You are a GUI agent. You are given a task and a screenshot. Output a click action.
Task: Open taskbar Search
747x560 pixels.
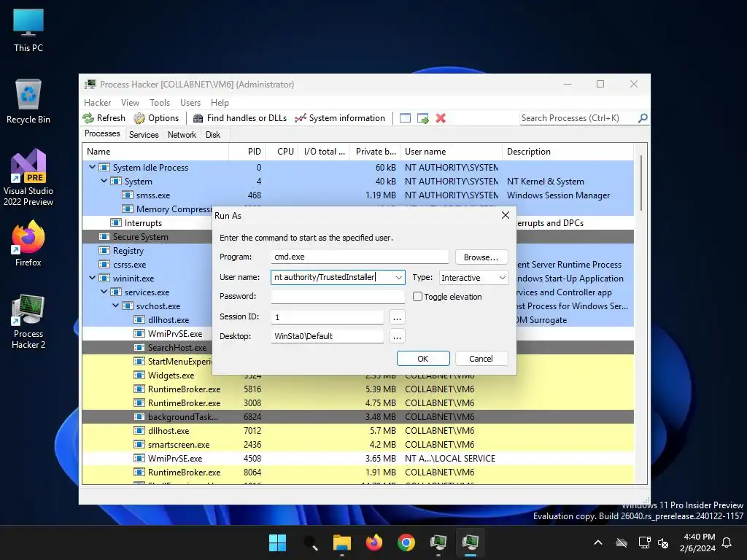coord(310,542)
